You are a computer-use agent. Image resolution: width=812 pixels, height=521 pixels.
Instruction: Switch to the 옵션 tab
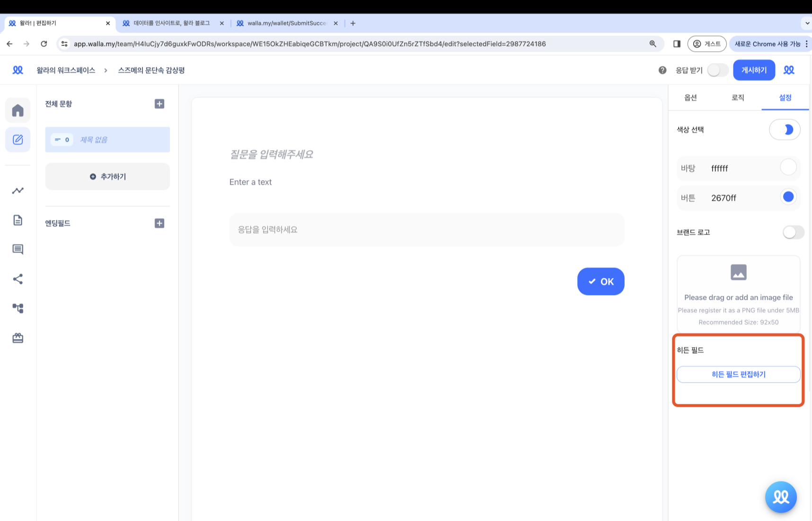click(x=690, y=98)
